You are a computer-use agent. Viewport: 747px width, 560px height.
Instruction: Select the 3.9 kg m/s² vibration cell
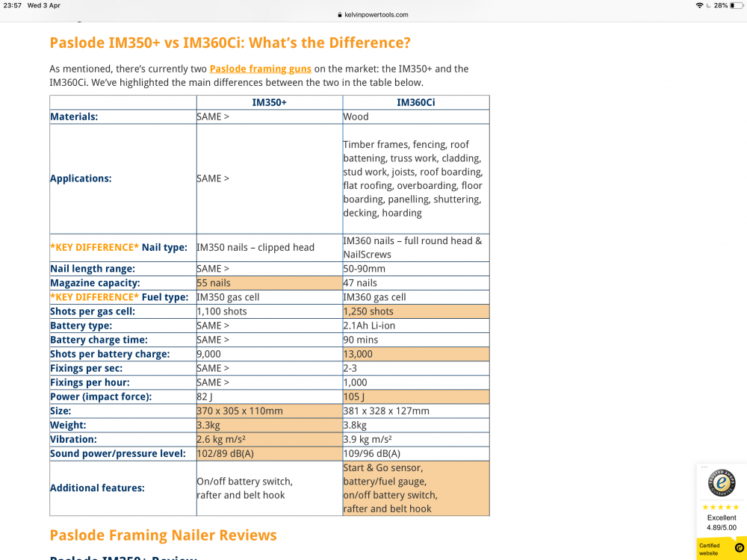tap(416, 440)
